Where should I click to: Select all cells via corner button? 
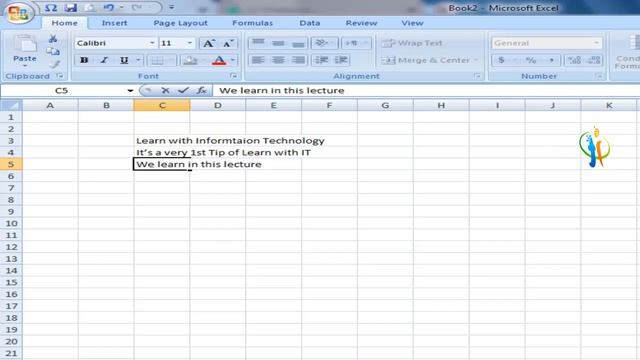(11, 105)
